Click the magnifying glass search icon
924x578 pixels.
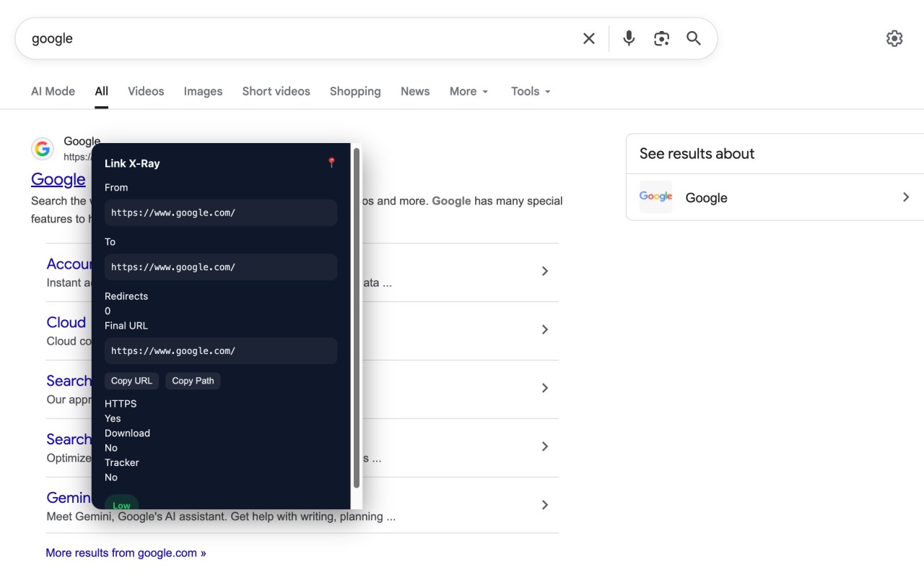694,38
